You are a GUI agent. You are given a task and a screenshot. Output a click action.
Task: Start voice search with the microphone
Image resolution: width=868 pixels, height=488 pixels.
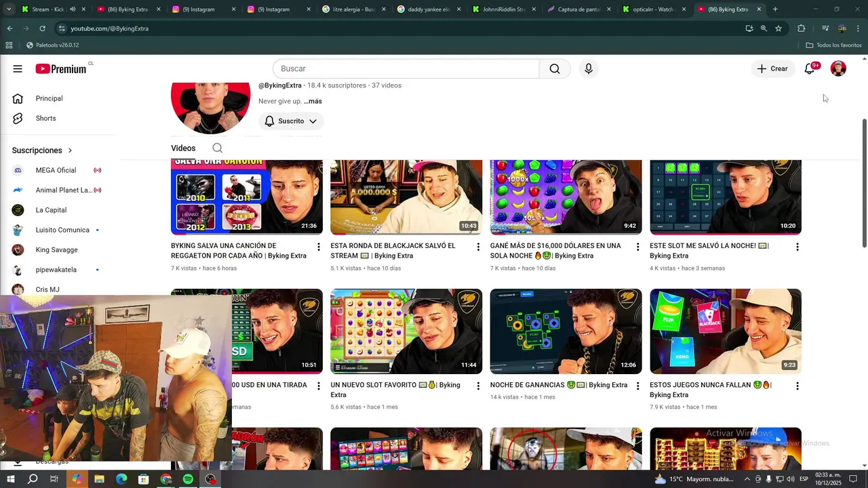(589, 68)
